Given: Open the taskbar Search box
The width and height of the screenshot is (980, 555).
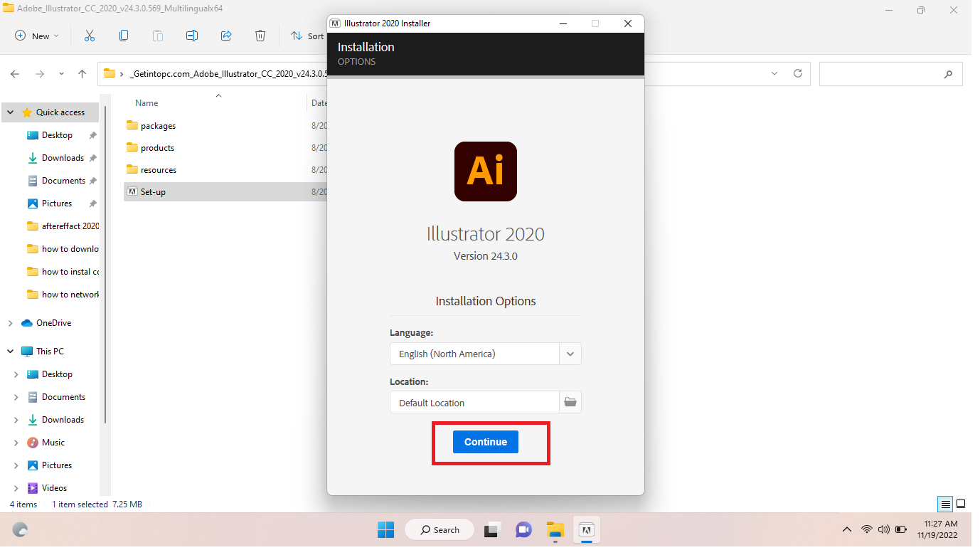Looking at the screenshot, I should [x=440, y=530].
